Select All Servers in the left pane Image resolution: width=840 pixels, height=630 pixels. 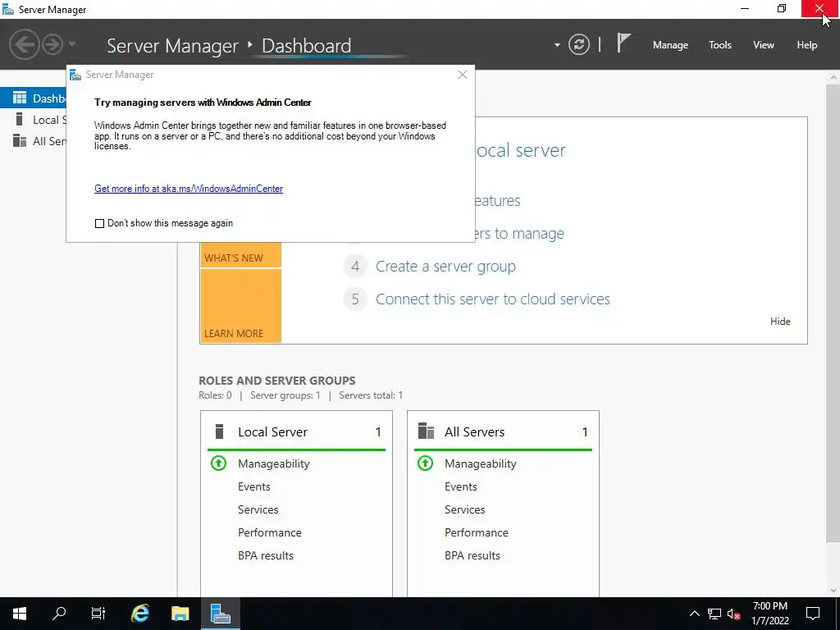[x=34, y=141]
